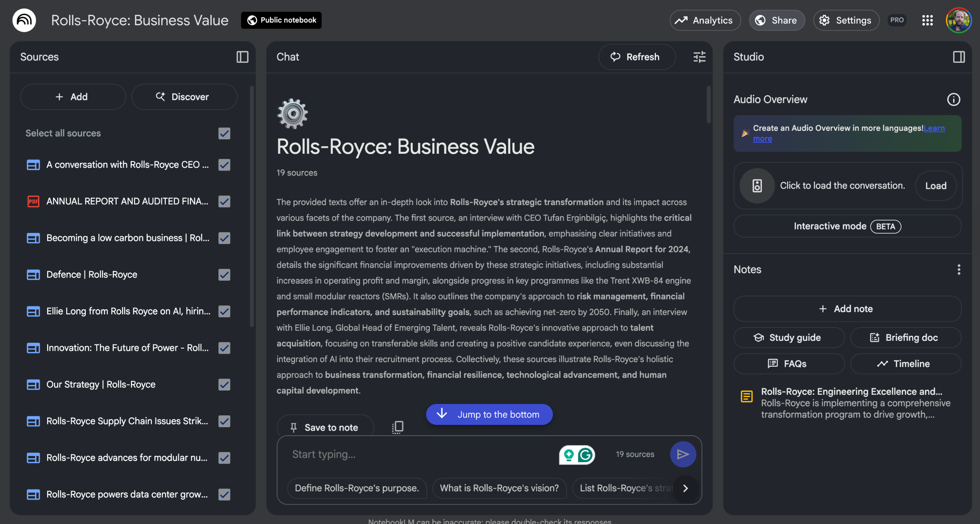Uncheck the Defence | Rolls-Royce source

pyautogui.click(x=224, y=275)
